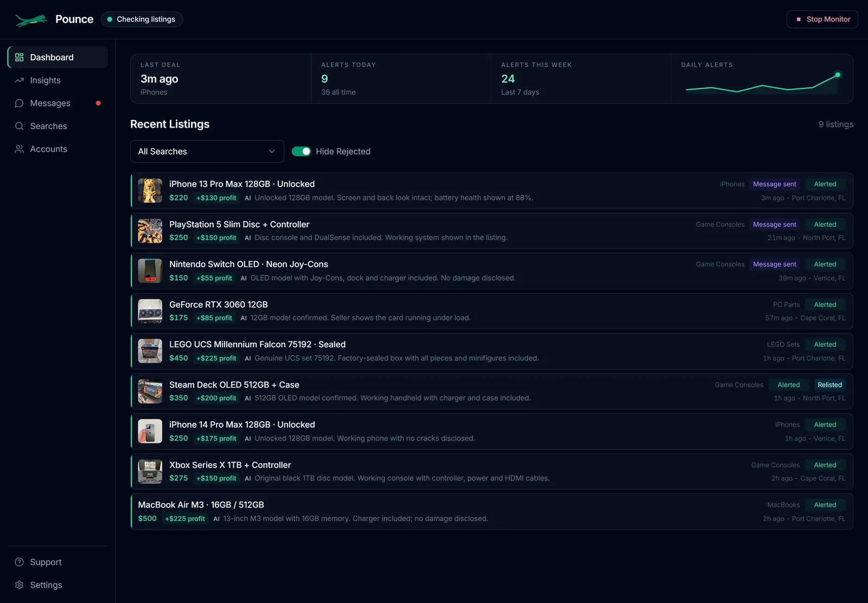Click Message sent badge on PlayStation 5 row
Viewport: 868px width, 603px height.
[x=775, y=224]
